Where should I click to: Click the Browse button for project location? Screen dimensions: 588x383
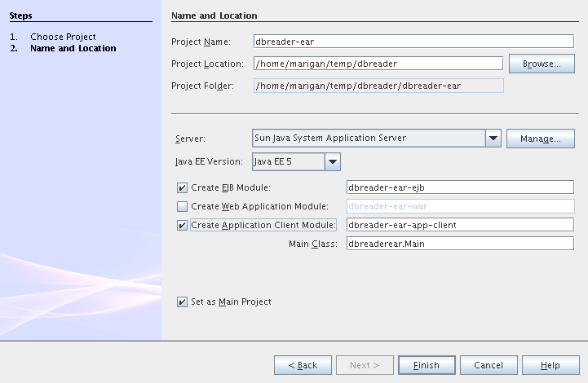[x=542, y=64]
